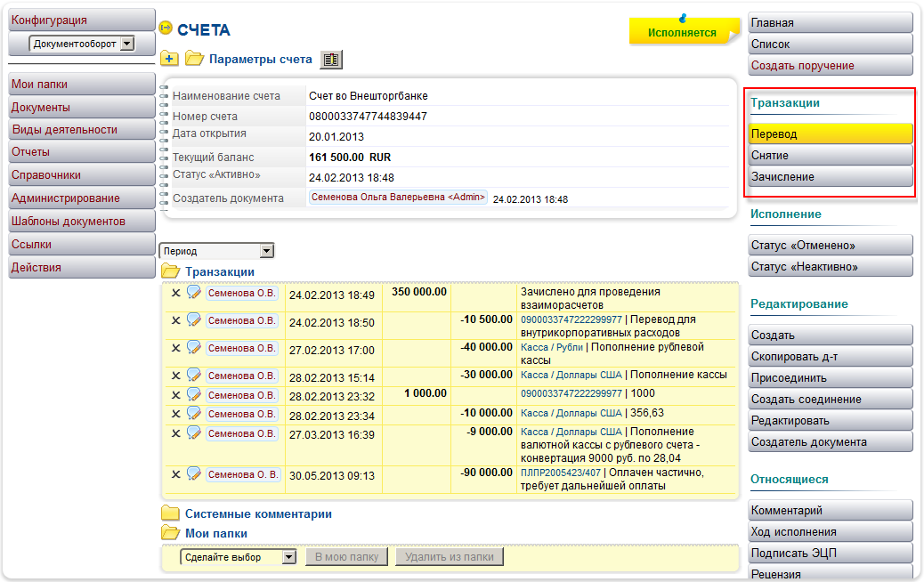Image resolution: width=924 pixels, height=582 pixels.
Task: Click the plus icon beside Параметры счета
Action: click(x=169, y=60)
